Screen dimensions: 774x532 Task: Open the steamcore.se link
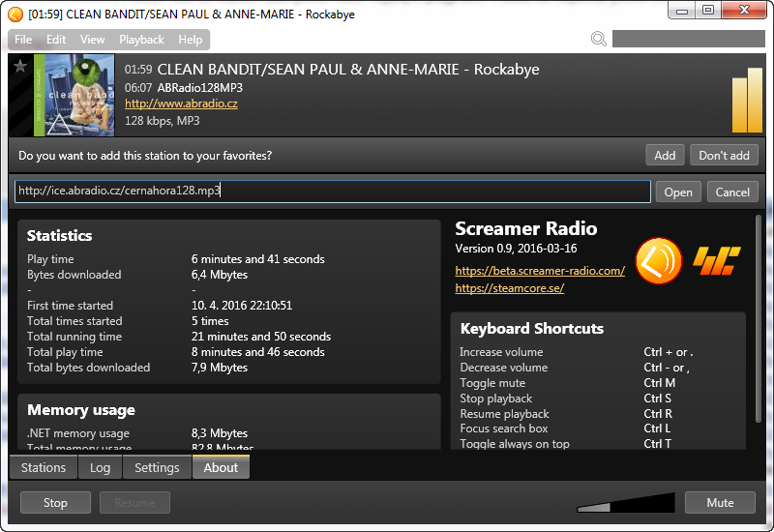(510, 288)
